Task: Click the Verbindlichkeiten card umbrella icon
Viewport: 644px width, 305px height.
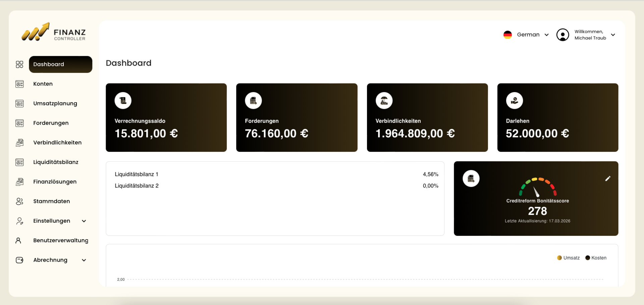Action: pos(384,100)
